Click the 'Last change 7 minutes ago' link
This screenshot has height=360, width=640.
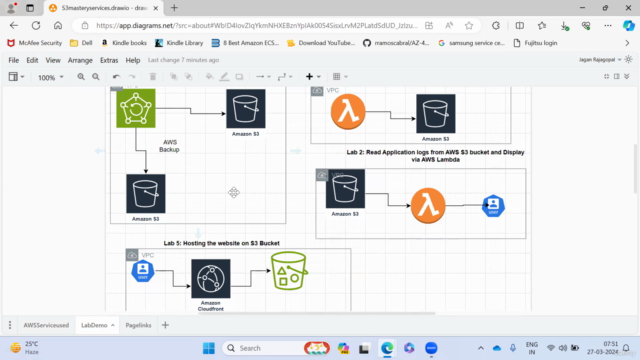click(x=183, y=60)
